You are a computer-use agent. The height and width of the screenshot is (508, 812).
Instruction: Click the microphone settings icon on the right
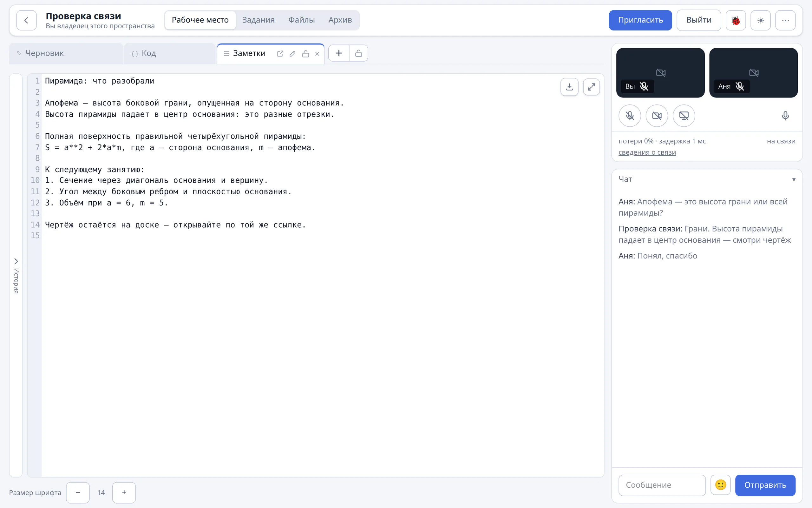tap(785, 116)
